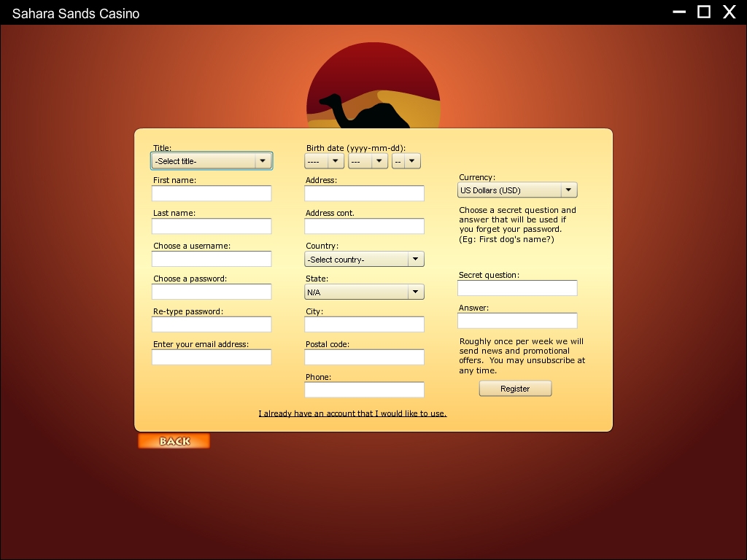Focus the Secret question field

[517, 288]
